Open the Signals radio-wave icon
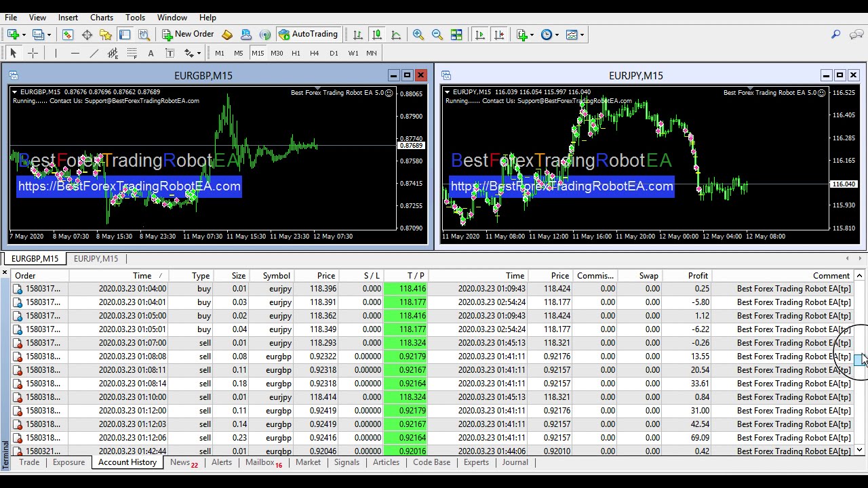This screenshot has height=488, width=868. pos(265,35)
